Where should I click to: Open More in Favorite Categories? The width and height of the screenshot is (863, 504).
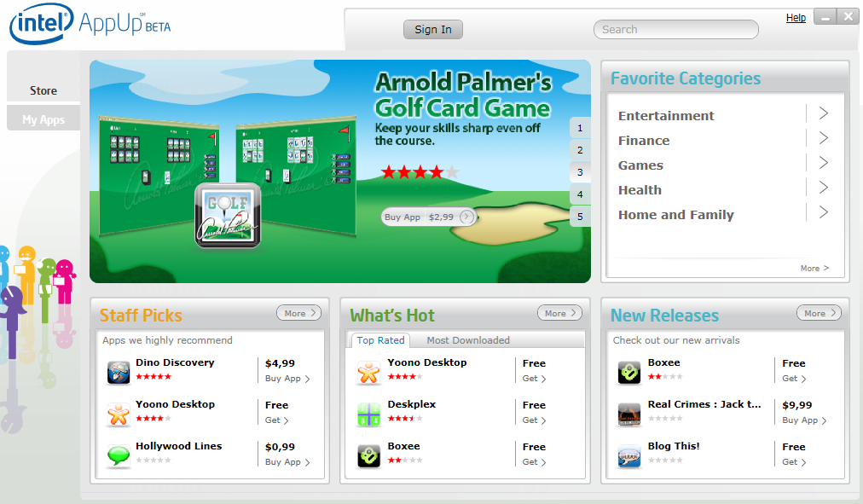[814, 268]
